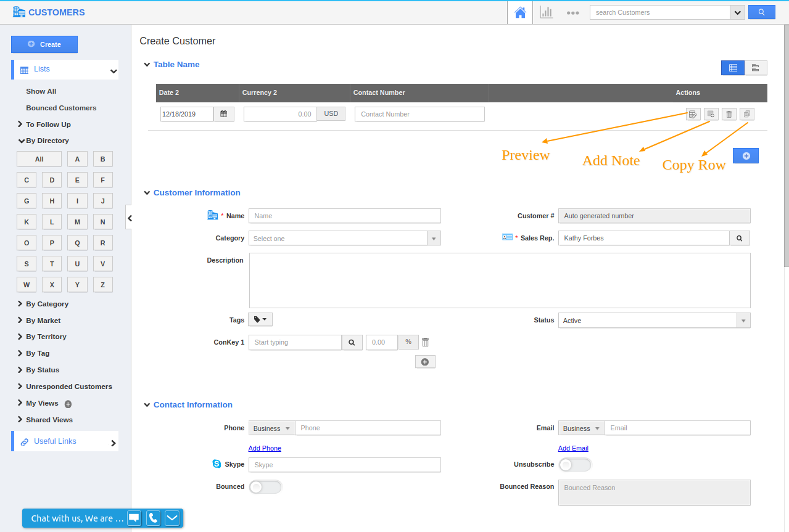The image size is (789, 532).
Task: Select the Bounced Customers list item
Action: coord(61,107)
